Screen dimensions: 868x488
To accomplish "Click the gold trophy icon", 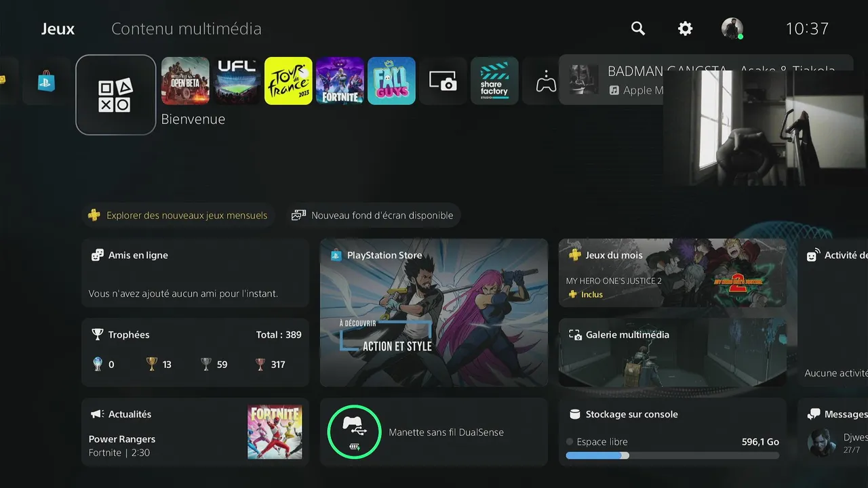I will [151, 364].
